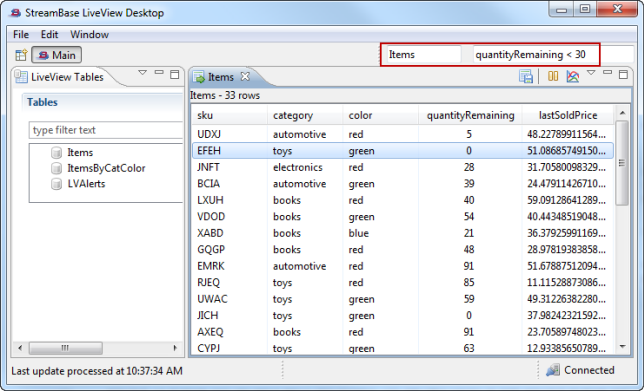
Task: Select the JNFT electronics row
Action: [403, 168]
